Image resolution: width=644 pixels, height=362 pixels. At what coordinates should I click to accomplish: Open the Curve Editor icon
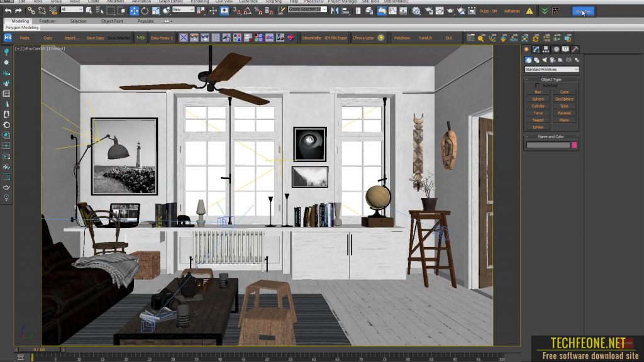pyautogui.click(x=392, y=11)
